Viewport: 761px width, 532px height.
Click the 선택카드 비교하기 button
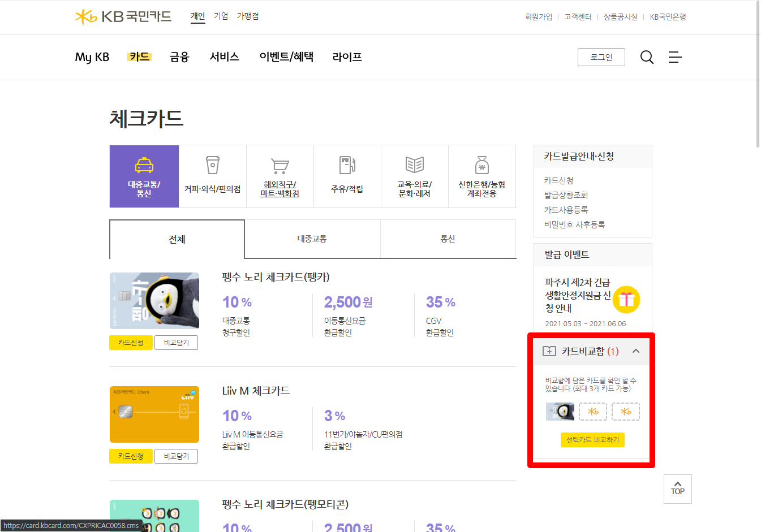coord(592,440)
